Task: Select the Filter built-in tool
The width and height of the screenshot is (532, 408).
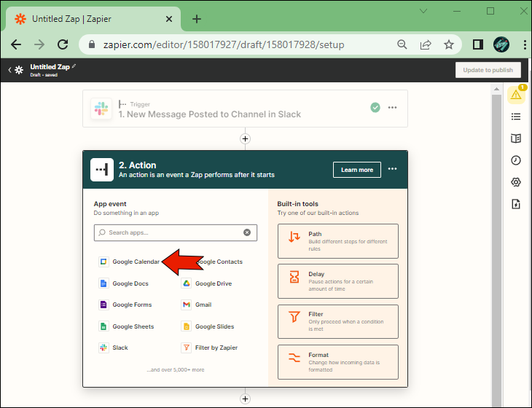Action: 338,321
